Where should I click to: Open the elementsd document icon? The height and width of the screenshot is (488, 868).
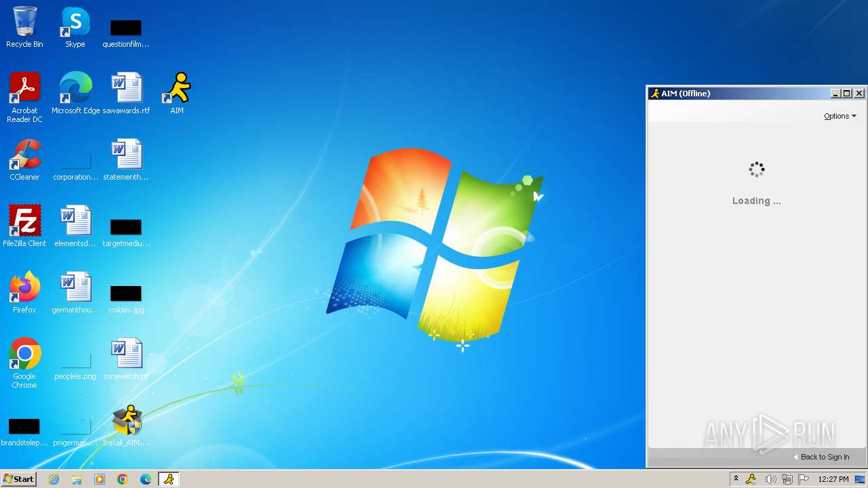point(75,226)
